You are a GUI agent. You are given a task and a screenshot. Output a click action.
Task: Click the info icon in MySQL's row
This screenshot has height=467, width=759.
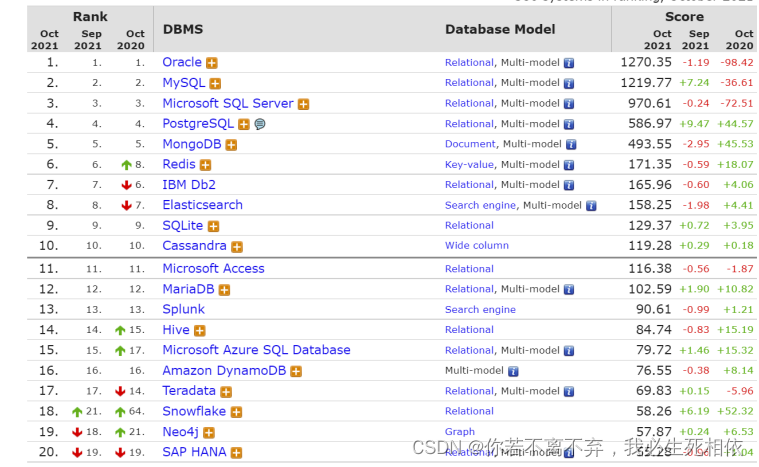(569, 83)
